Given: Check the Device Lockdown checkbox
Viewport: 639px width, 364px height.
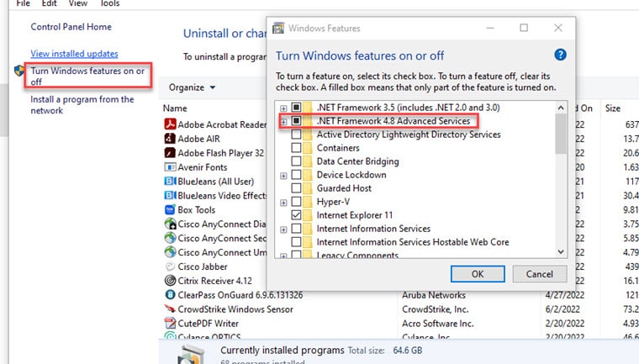Looking at the screenshot, I should (296, 175).
